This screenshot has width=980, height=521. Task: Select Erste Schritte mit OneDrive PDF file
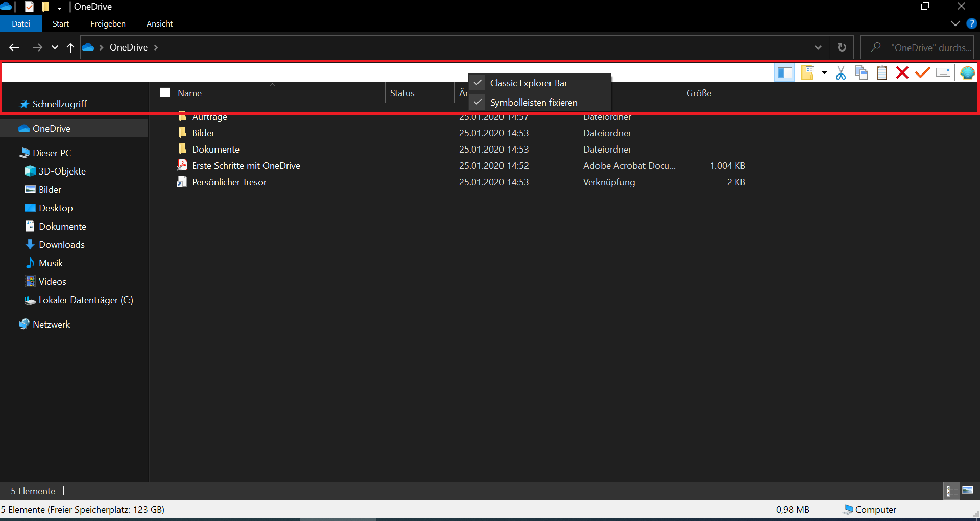(x=246, y=165)
